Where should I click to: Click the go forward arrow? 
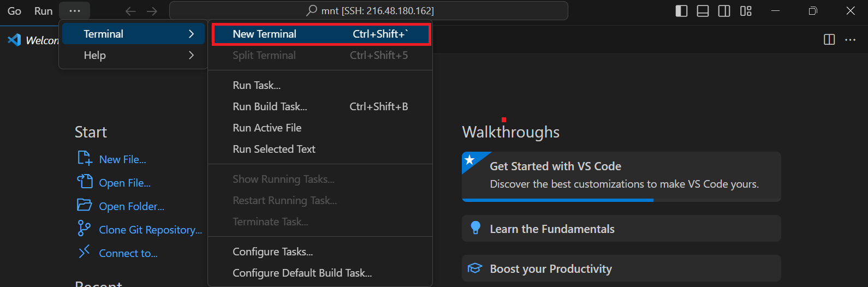pyautogui.click(x=152, y=11)
